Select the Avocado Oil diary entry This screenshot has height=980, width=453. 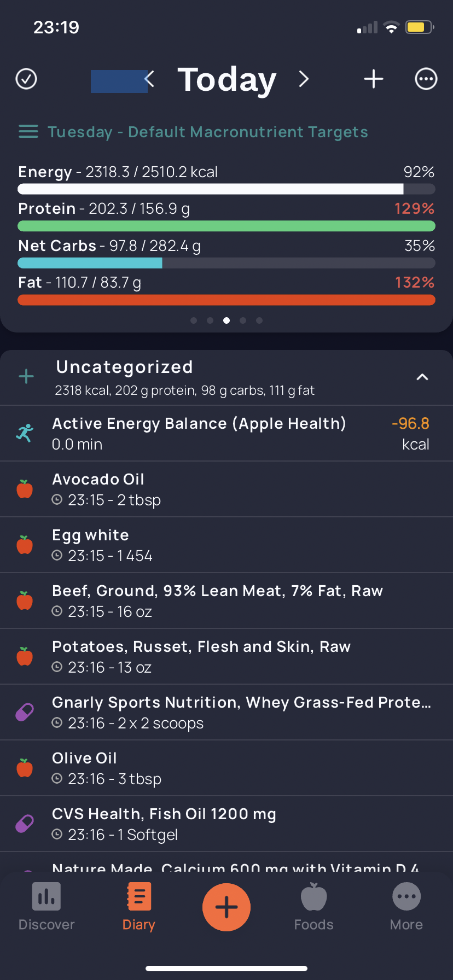click(226, 489)
